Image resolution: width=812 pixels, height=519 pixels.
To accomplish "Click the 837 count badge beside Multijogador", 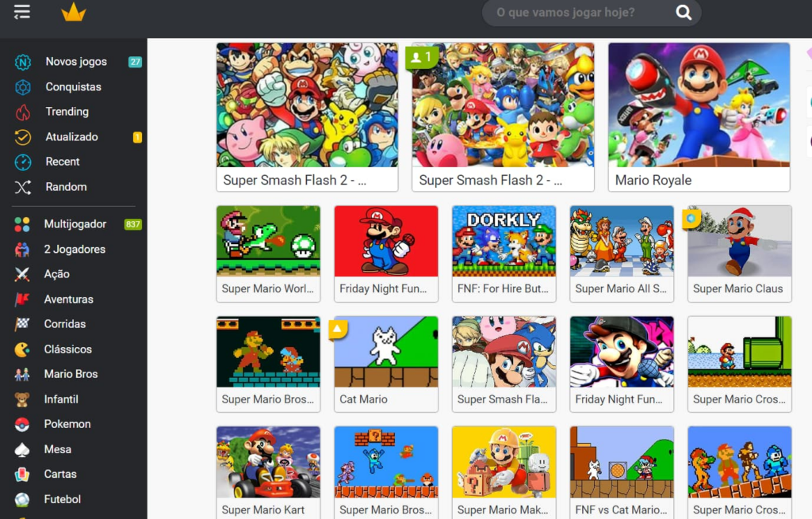I will pyautogui.click(x=133, y=224).
